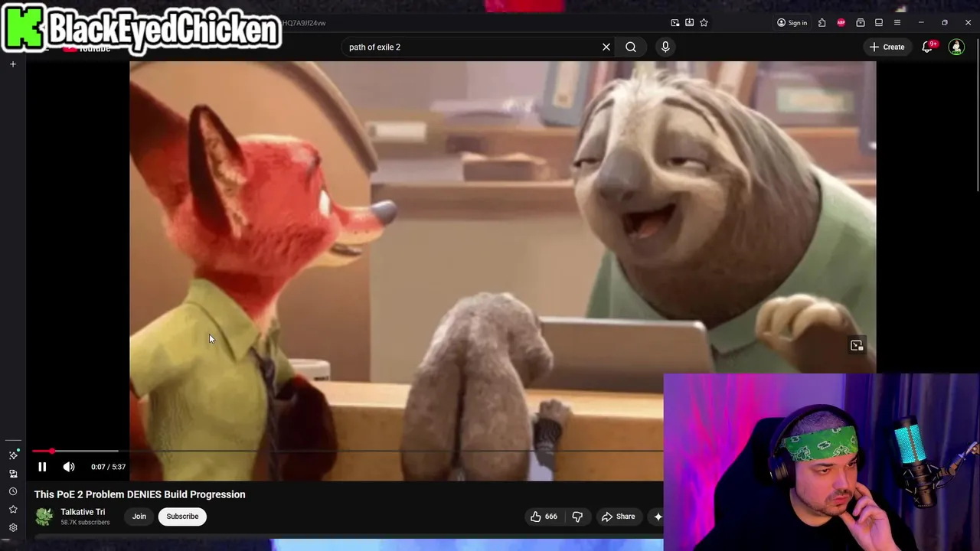Click the 0:07 / 5:37 time display

pos(108,467)
